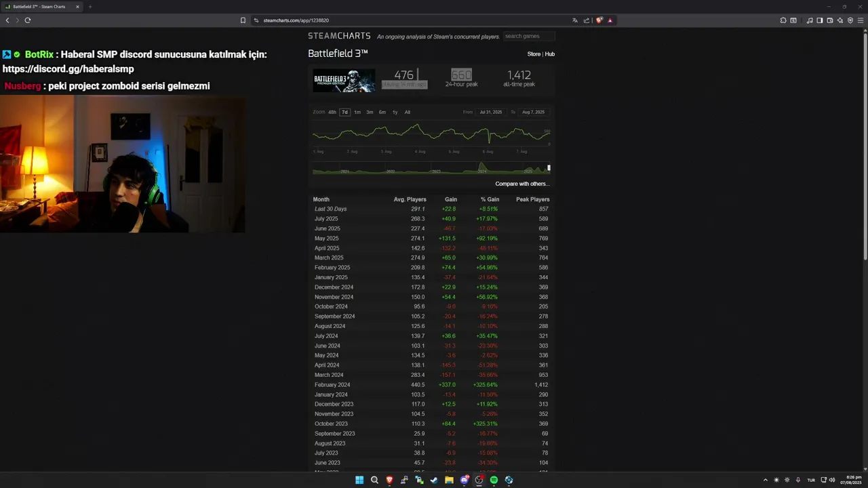Click the Avg. Players column header
868x488 pixels.
coord(410,199)
